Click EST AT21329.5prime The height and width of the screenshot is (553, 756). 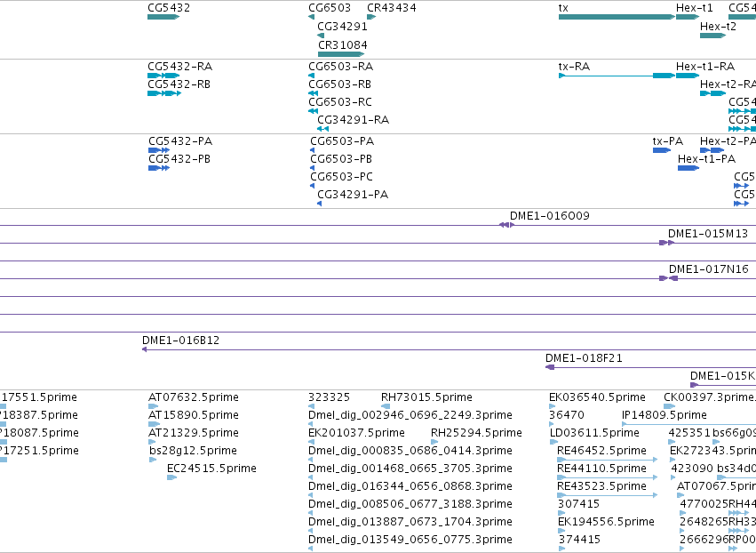point(194,433)
